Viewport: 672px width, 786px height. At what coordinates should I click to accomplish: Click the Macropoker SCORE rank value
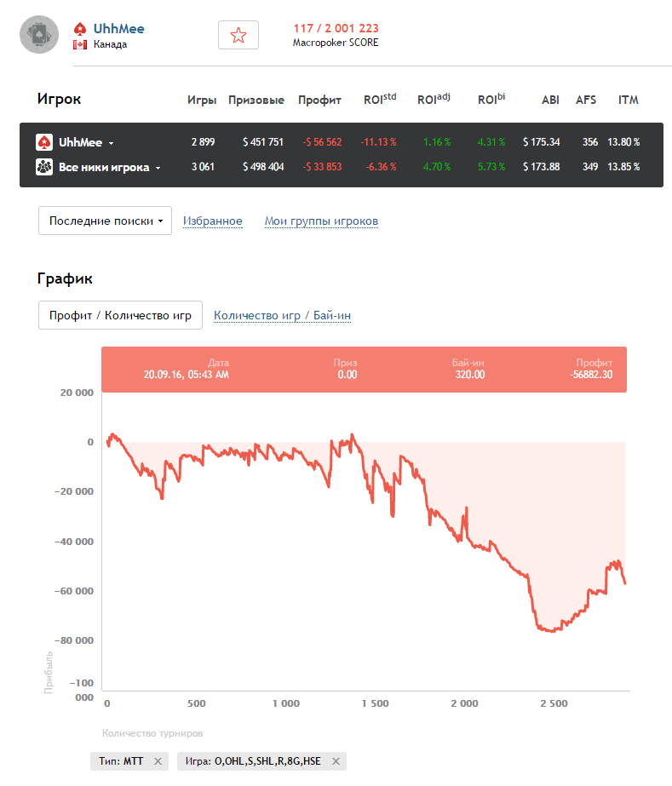[x=336, y=28]
